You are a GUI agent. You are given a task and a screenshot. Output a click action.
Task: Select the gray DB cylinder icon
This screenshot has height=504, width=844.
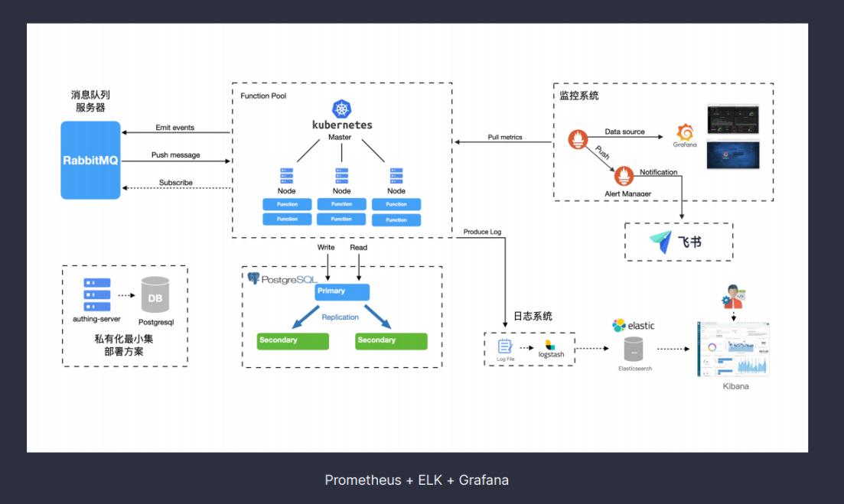[x=155, y=294]
